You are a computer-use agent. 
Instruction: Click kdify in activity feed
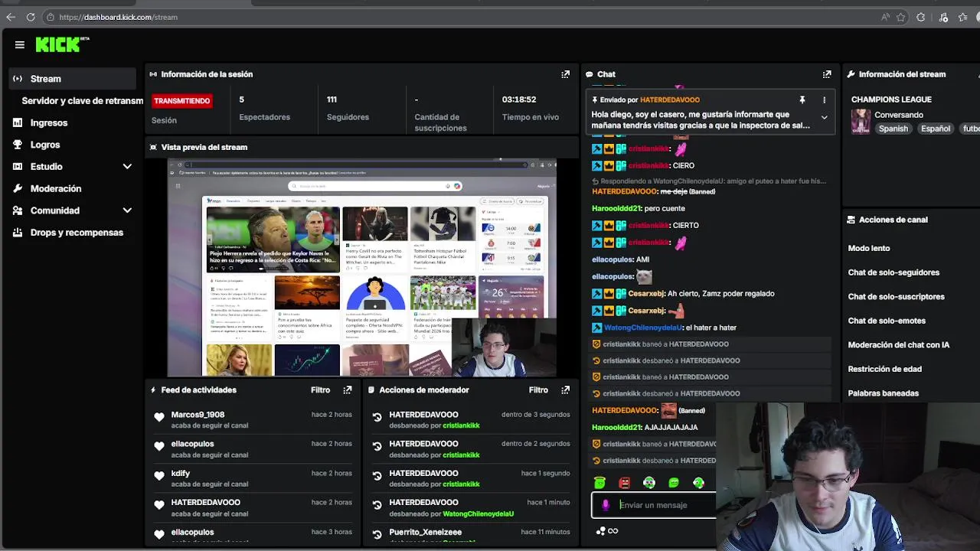point(180,474)
